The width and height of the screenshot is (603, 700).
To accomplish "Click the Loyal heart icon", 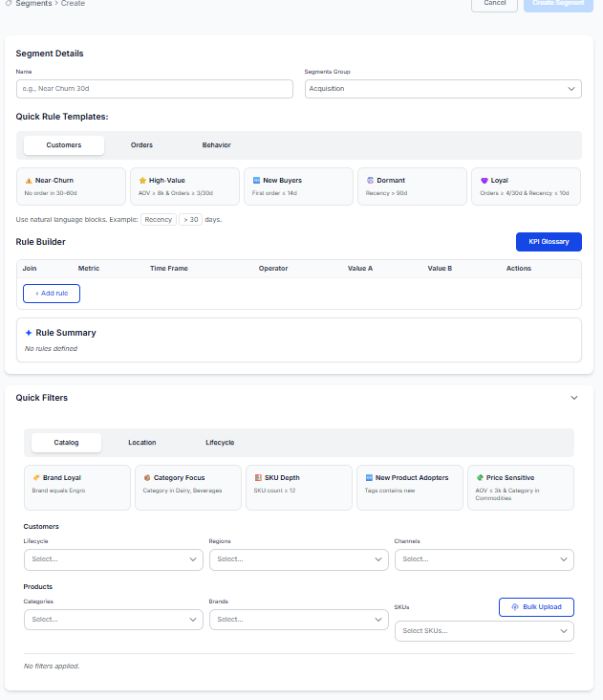I will (484, 180).
